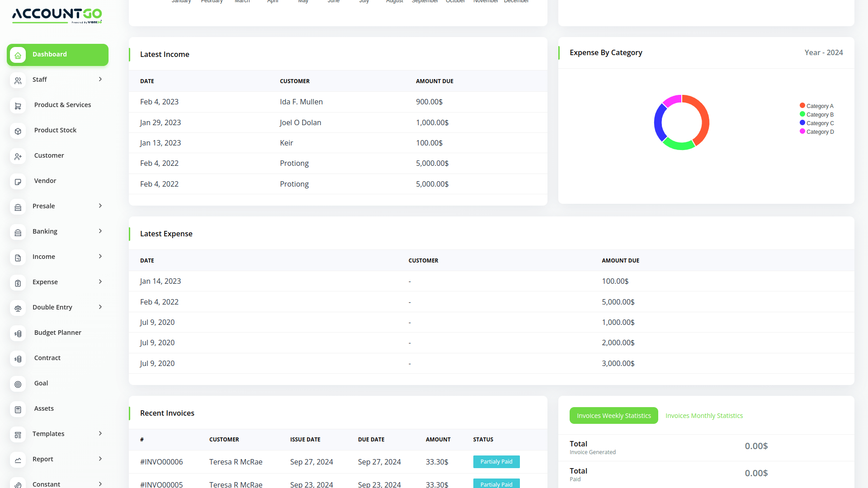The height and width of the screenshot is (488, 868).
Task: Open invoice #INVO00006 link
Action: coord(161,462)
